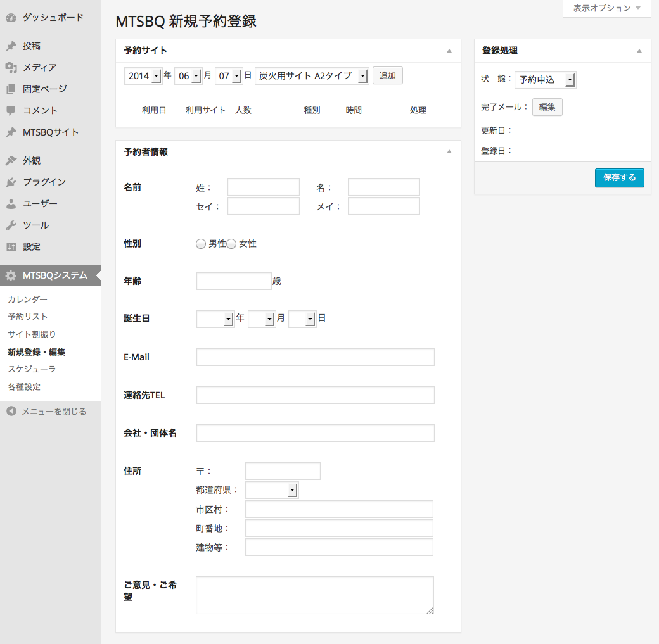
Task: Click the pushpin icon beside MTSBQサイト
Action: [11, 132]
